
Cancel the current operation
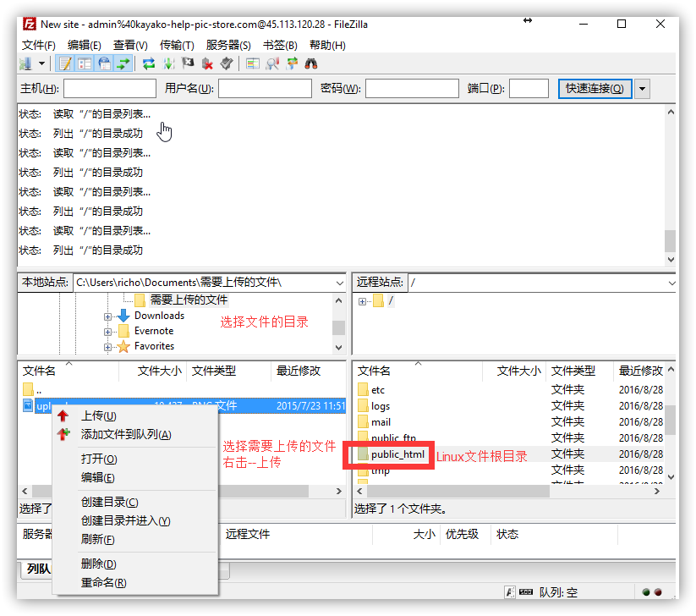[x=188, y=64]
